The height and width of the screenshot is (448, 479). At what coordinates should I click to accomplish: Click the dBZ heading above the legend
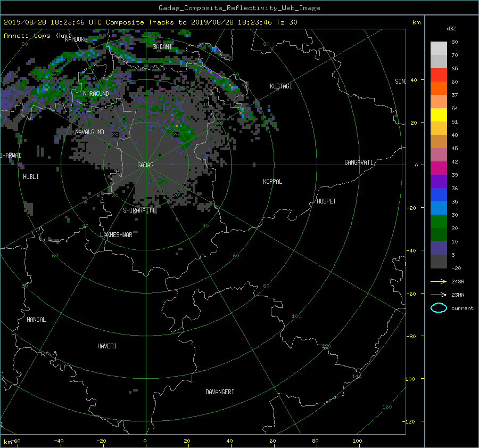(451, 28)
